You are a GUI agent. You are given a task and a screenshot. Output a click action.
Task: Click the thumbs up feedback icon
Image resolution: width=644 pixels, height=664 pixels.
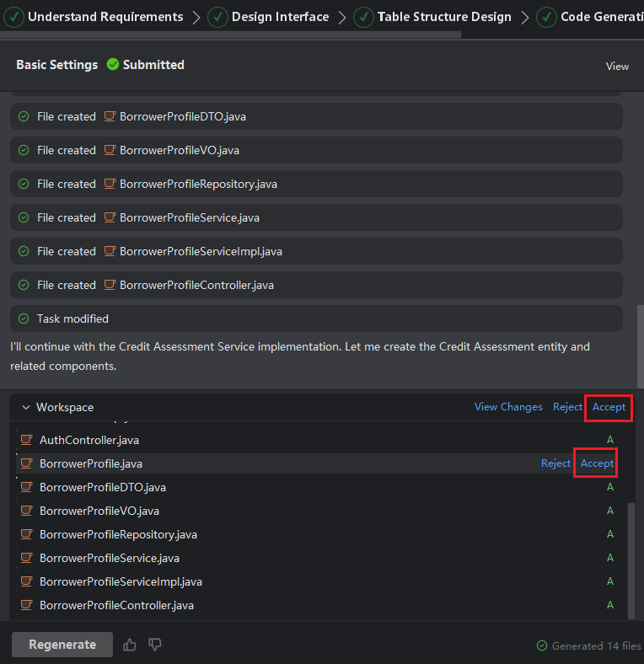[x=130, y=645]
